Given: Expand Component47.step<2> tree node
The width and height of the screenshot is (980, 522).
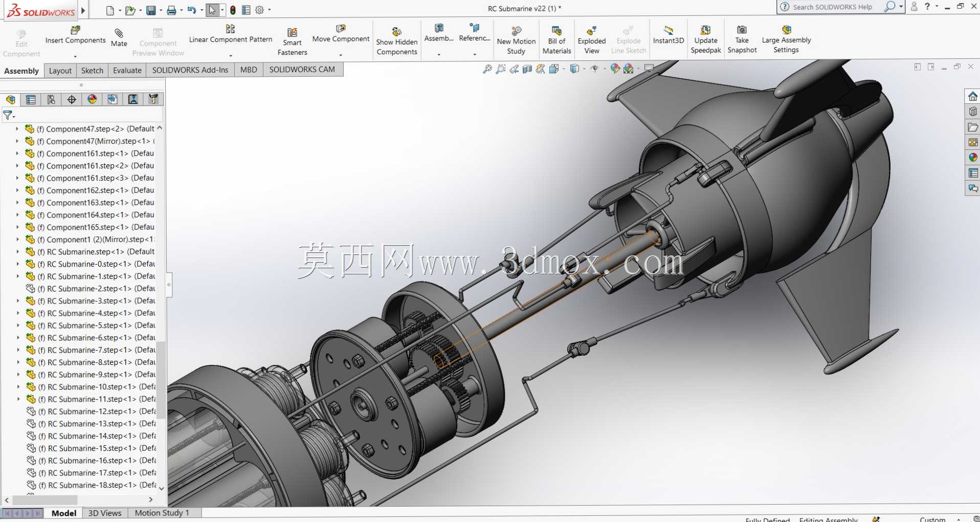Looking at the screenshot, I should [x=17, y=129].
